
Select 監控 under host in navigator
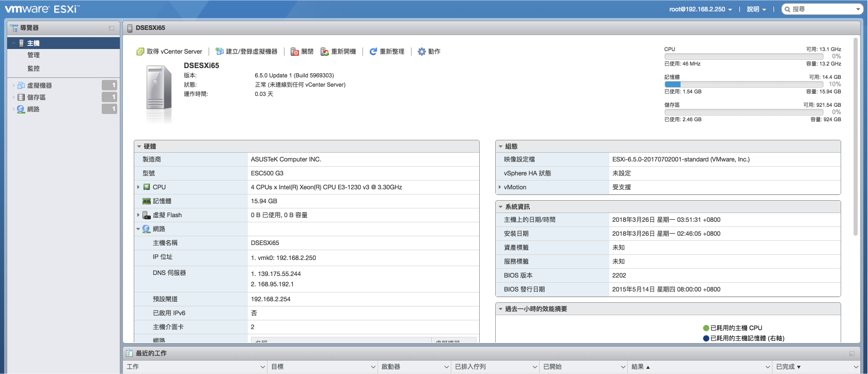(x=34, y=68)
